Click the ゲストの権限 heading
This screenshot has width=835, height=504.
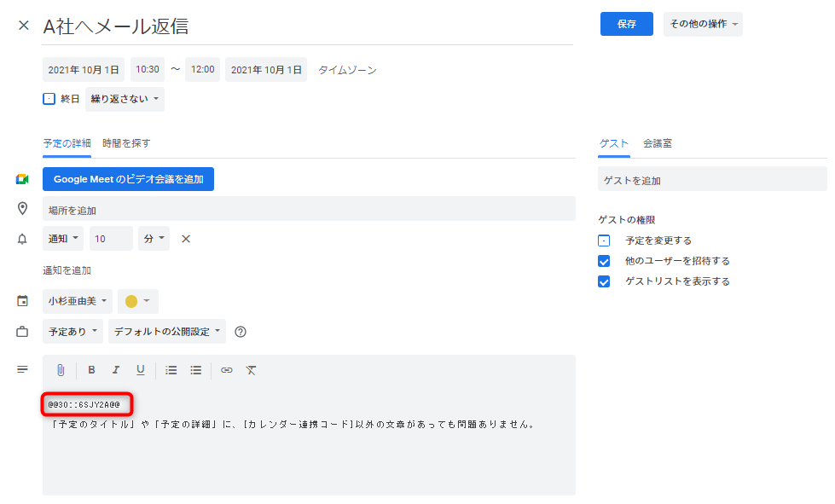click(x=627, y=220)
